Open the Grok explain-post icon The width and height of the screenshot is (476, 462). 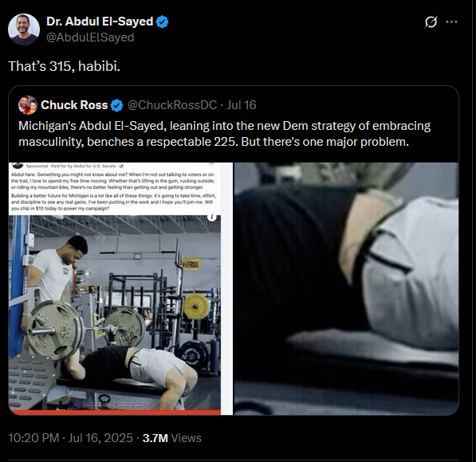point(431,22)
